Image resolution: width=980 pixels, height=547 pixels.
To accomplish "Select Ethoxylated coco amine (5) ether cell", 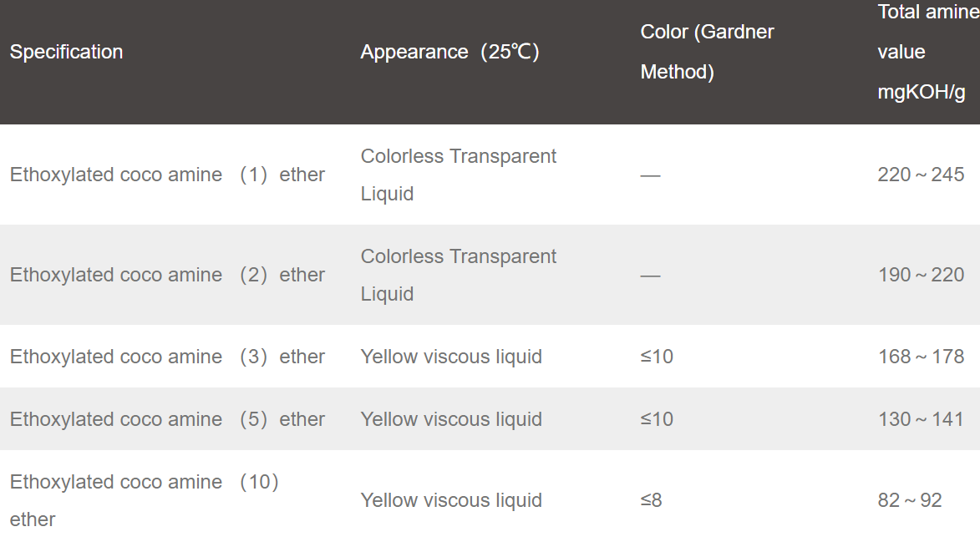I will pos(167,419).
